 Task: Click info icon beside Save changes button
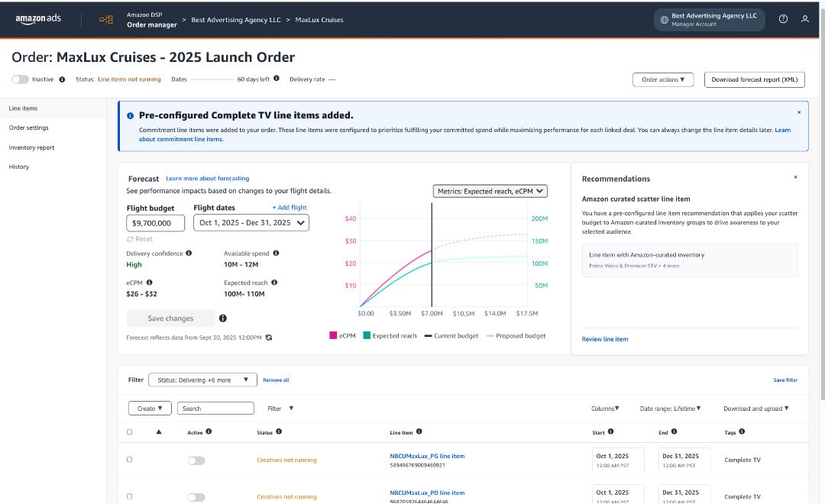coord(222,318)
